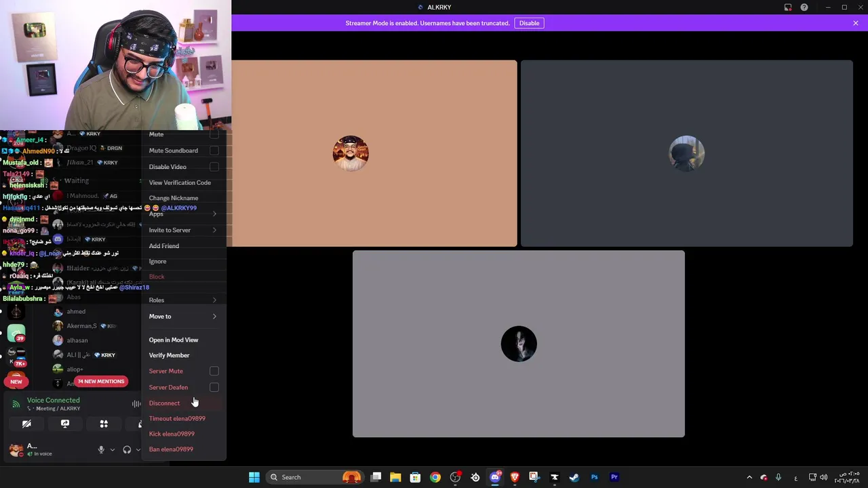Open the Help icon in the title bar
The width and height of the screenshot is (868, 488).
point(804,7)
